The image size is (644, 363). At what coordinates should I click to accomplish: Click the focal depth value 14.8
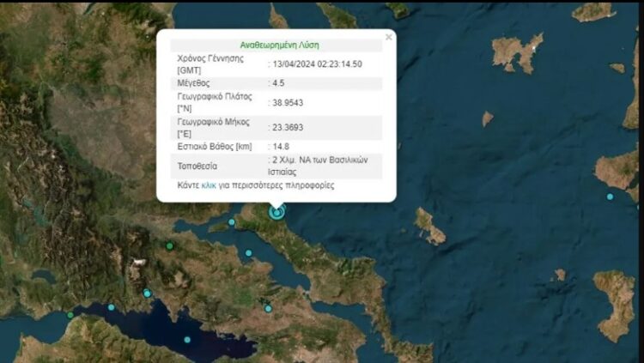pos(280,147)
